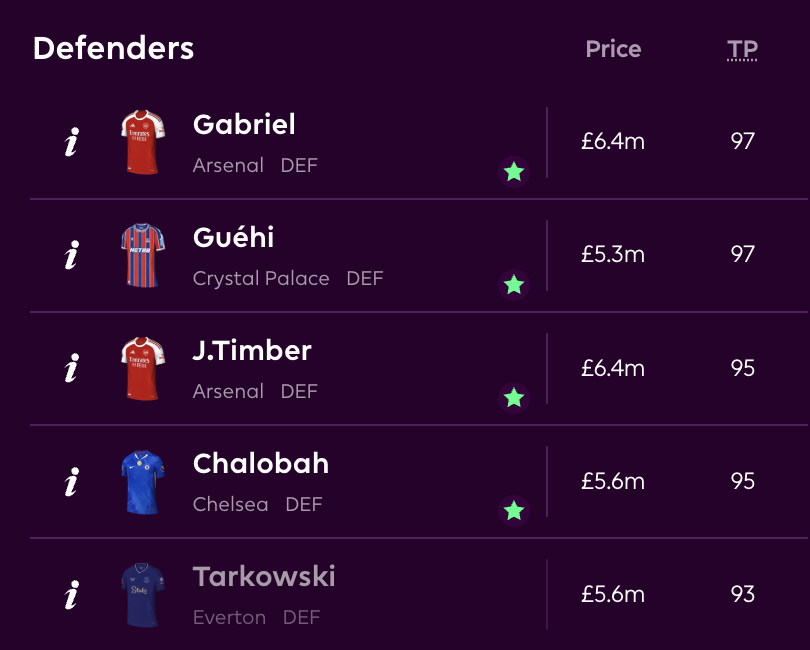This screenshot has width=810, height=650.
Task: Open info for Guéhi
Action: pos(71,256)
